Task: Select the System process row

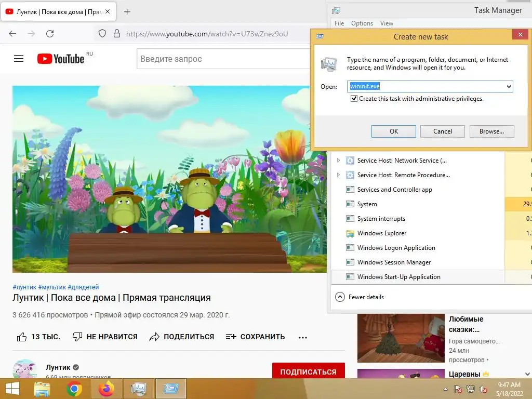Action: pyautogui.click(x=417, y=204)
